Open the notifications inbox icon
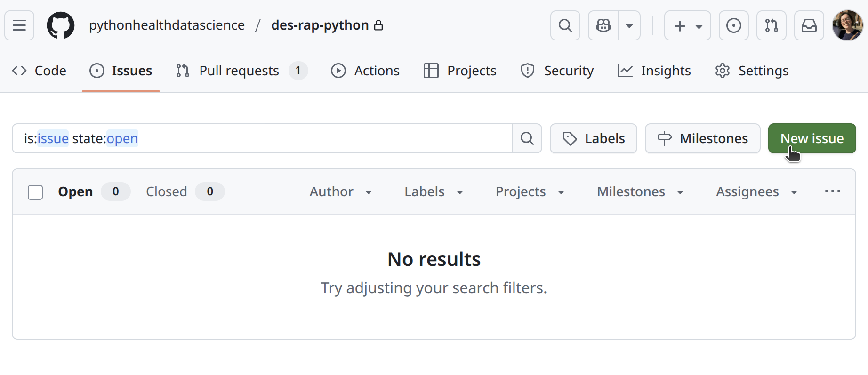Image resolution: width=868 pixels, height=375 pixels. 809,25
